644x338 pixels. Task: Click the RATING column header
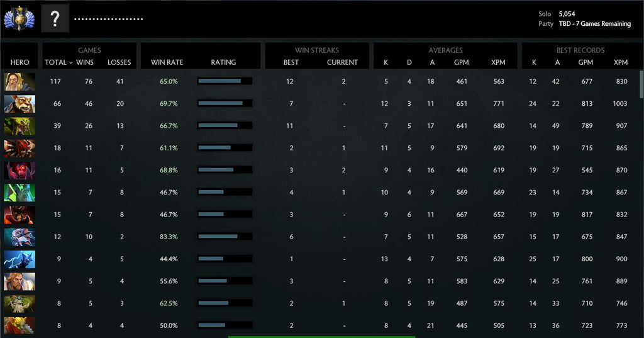coord(223,62)
